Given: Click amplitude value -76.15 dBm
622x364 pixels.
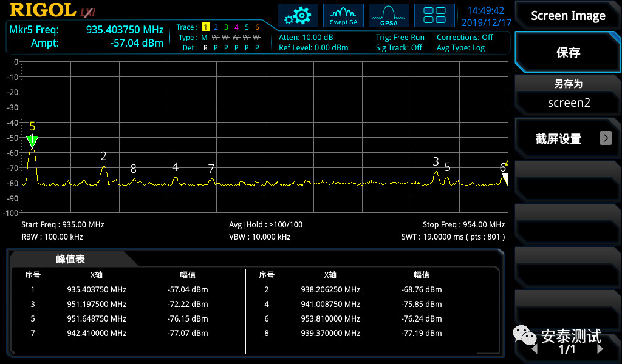Looking at the screenshot, I should pos(188,318).
